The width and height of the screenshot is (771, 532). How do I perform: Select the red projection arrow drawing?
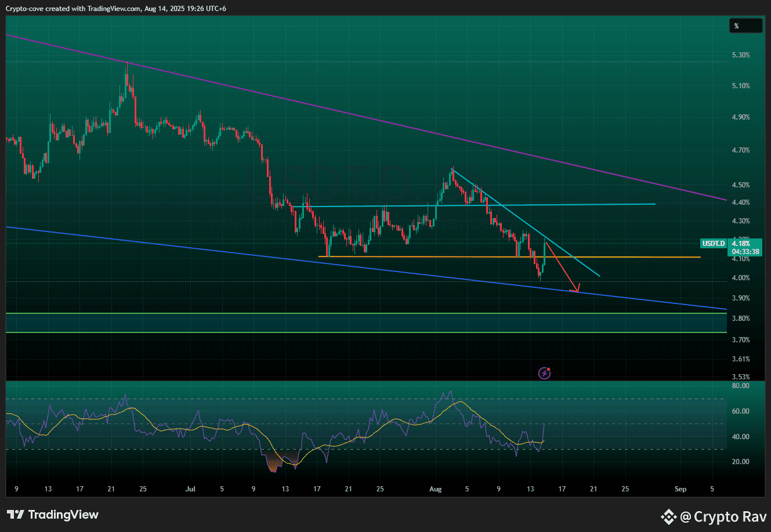562,267
